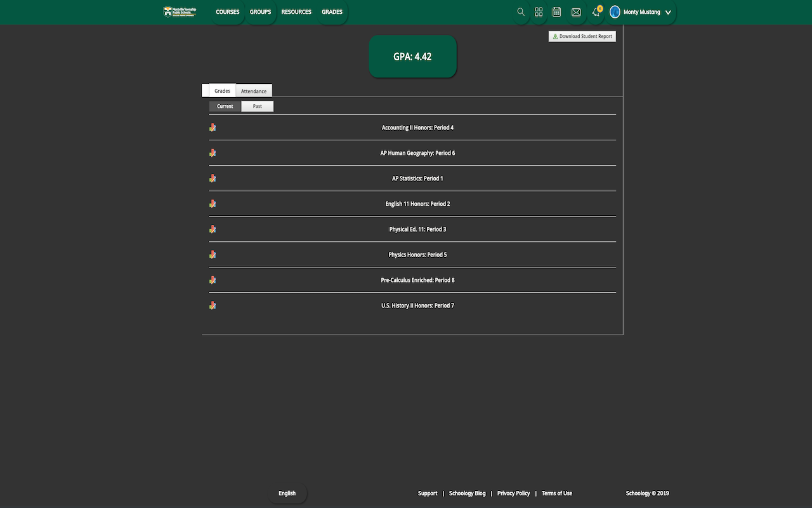Open the search magnifier icon
812x508 pixels.
pos(521,12)
